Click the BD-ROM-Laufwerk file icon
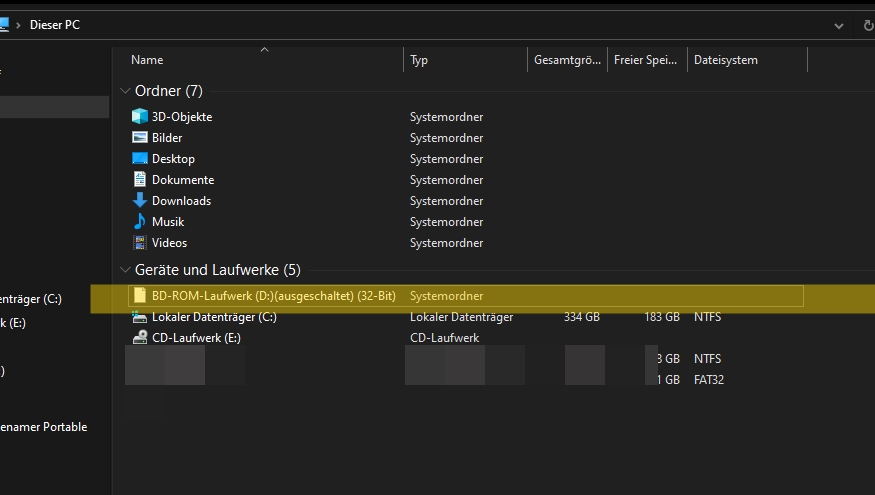This screenshot has height=495, width=875. coord(140,295)
